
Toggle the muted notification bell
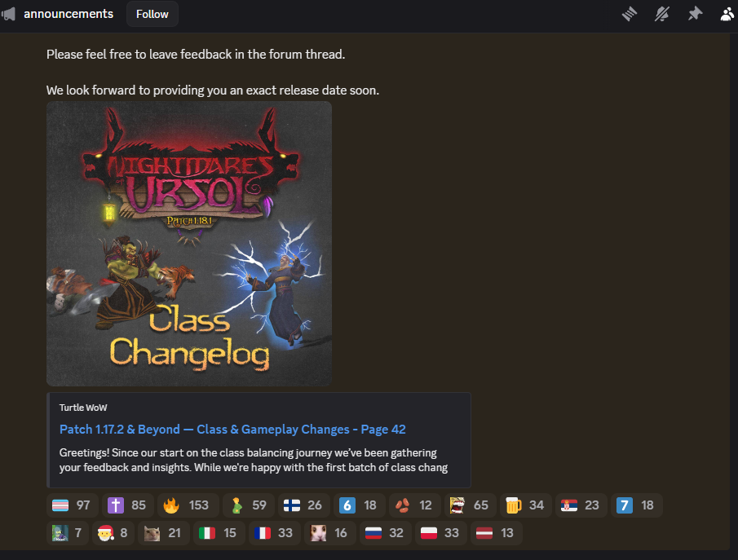coord(662,14)
